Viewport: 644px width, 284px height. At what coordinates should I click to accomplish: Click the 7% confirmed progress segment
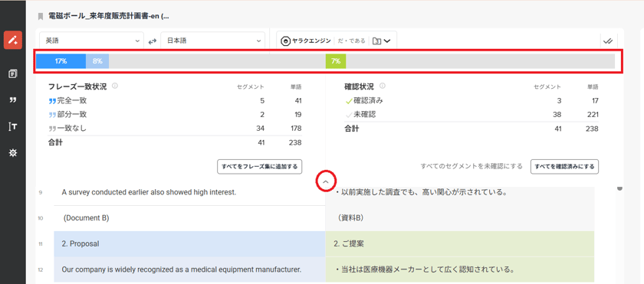pos(336,61)
